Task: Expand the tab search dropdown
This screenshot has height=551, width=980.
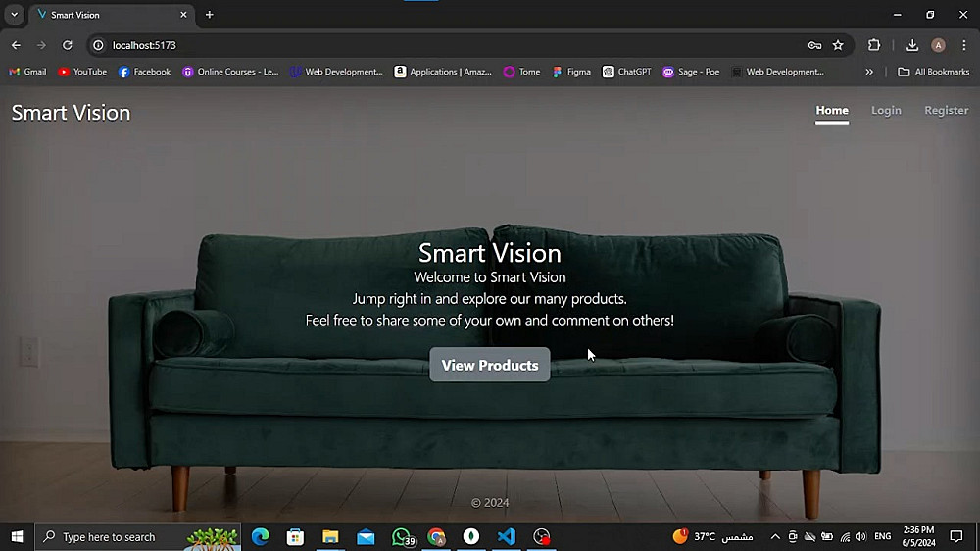Action: [x=14, y=15]
